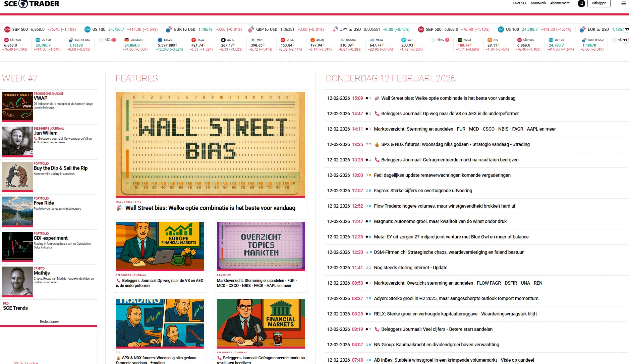Click the JPY to USD flag icon
This screenshot has width=629, height=364.
335,29
